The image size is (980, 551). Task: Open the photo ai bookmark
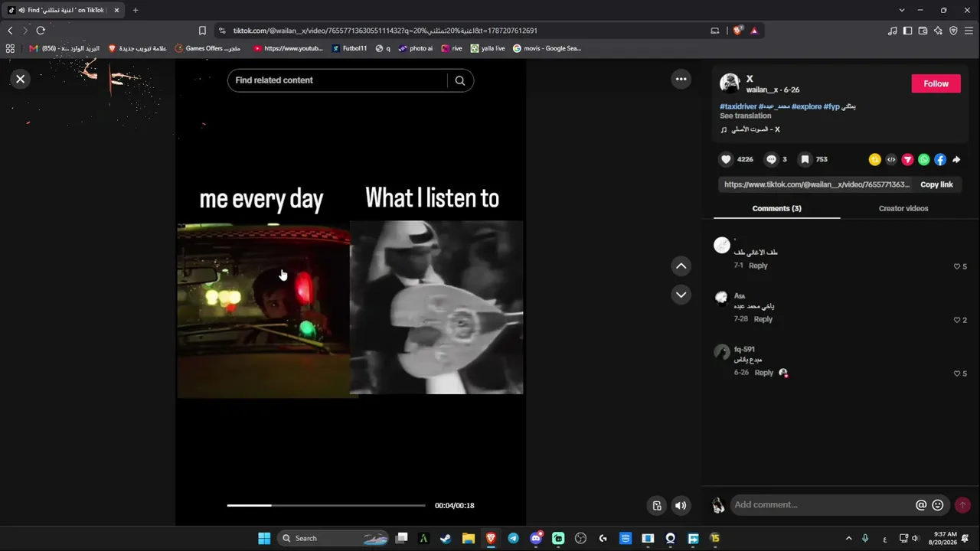coord(415,48)
